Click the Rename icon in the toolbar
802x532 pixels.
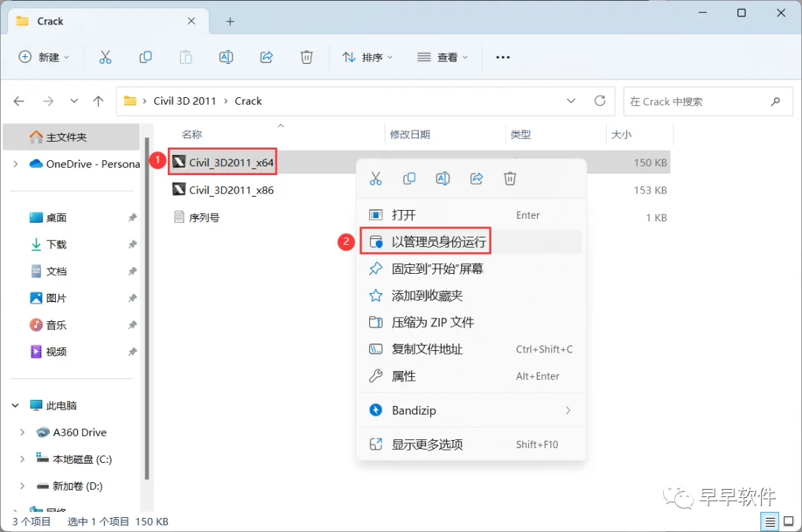point(226,57)
